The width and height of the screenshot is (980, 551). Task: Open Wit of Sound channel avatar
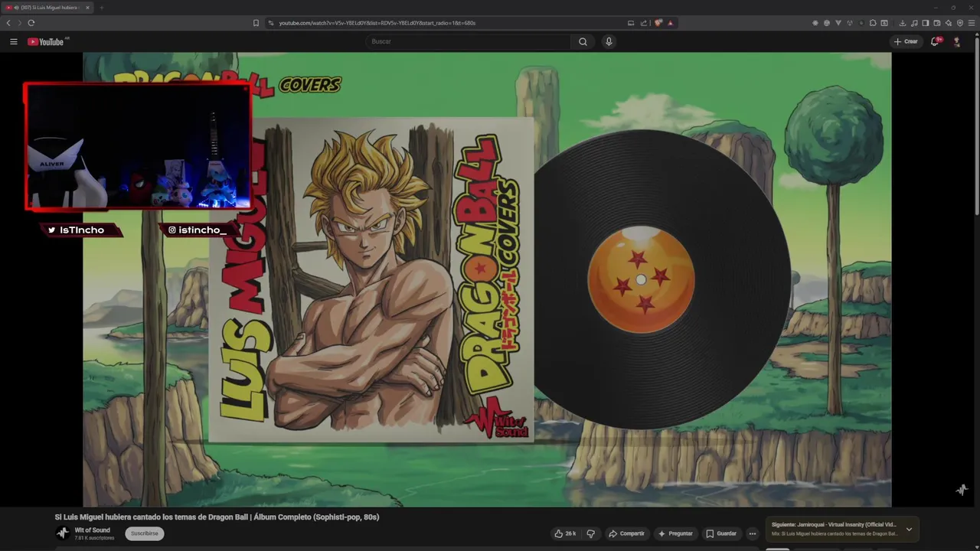point(63,533)
